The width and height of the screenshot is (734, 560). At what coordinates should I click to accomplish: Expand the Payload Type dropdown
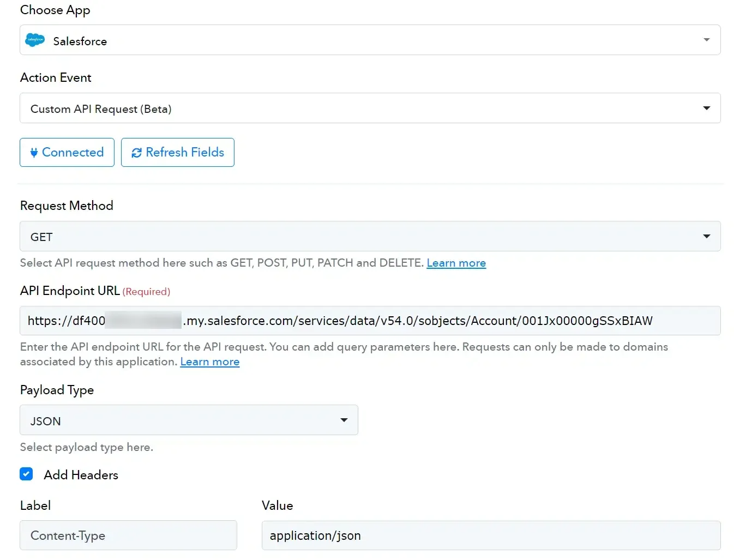(189, 420)
